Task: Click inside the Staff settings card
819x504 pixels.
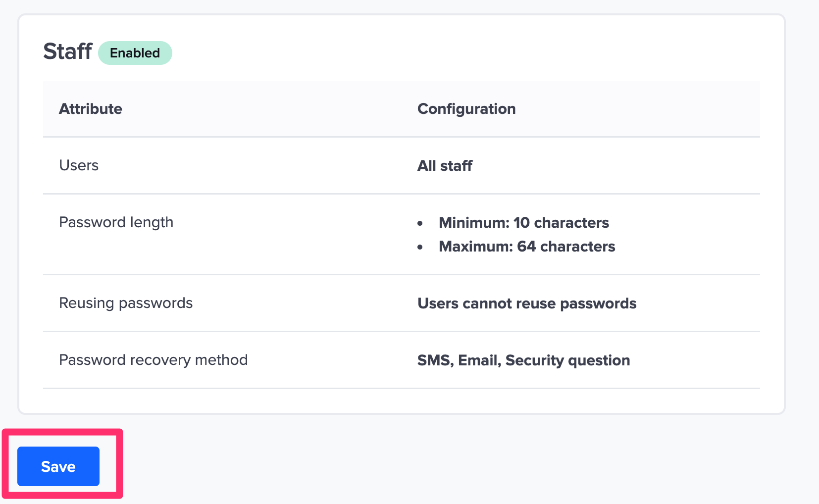Action: [x=401, y=213]
